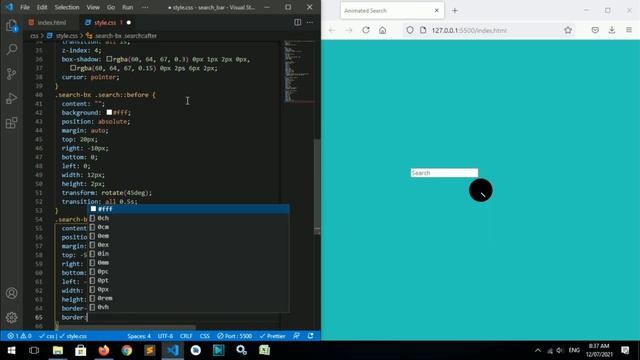Image resolution: width=640 pixels, height=360 pixels.
Task: Open the Explorer view in activity bar
Action: [x=11, y=26]
